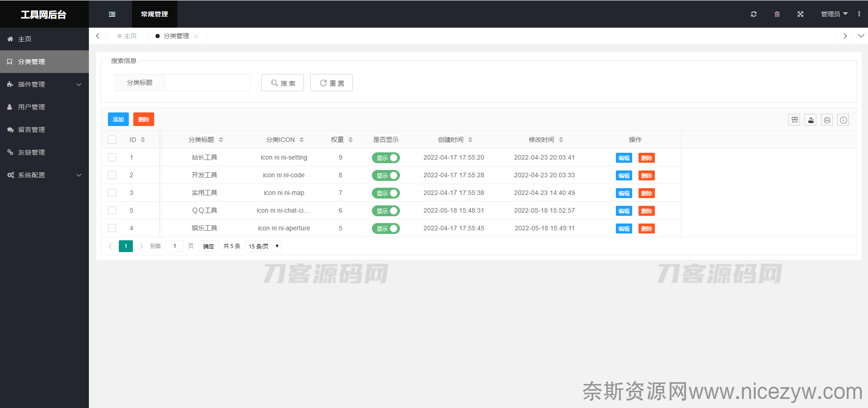Toggle the 显示 switch for 站长工具
The image size is (868, 408).
(385, 158)
